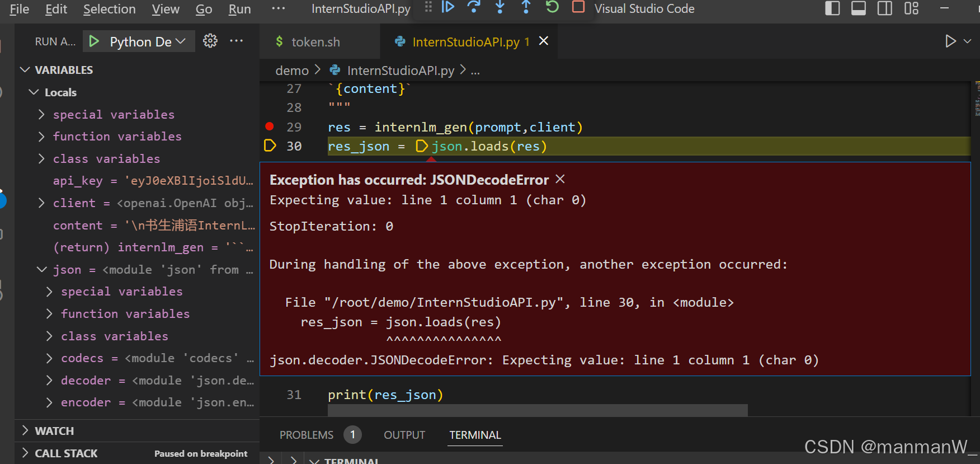The width and height of the screenshot is (980, 464).
Task: Start debugging with green play icon
Action: [x=94, y=41]
